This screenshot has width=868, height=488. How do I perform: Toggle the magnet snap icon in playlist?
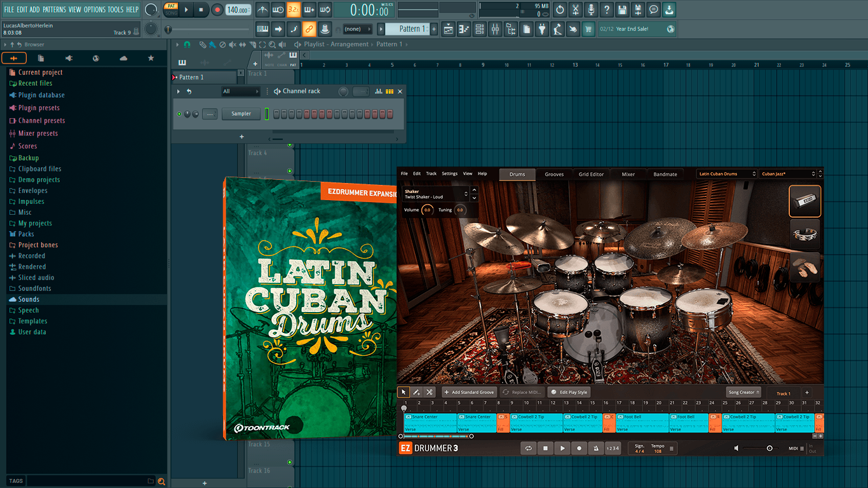(x=187, y=44)
